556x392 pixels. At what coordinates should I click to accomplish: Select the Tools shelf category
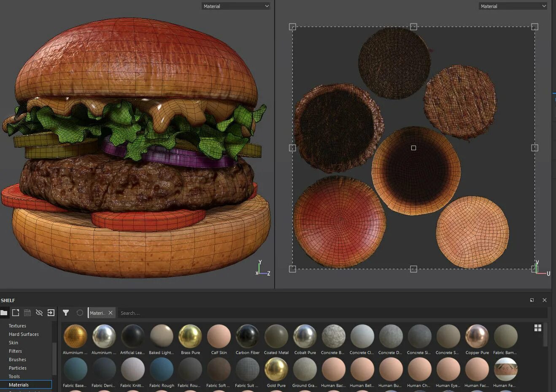point(14,376)
